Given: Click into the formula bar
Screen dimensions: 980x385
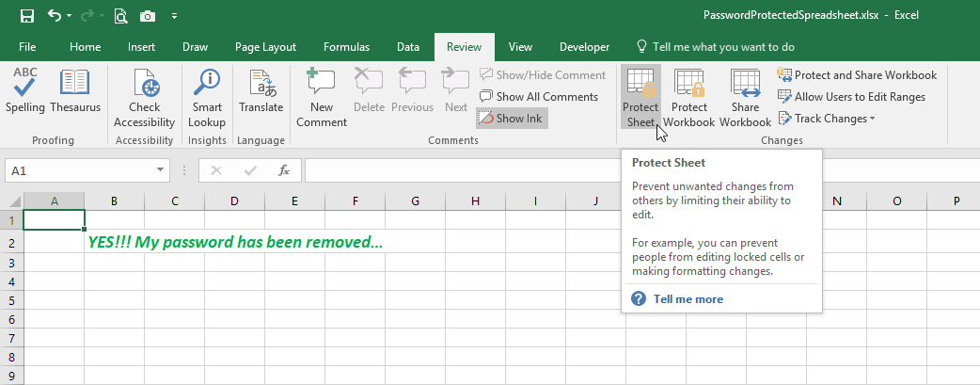Looking at the screenshot, I should [641, 170].
